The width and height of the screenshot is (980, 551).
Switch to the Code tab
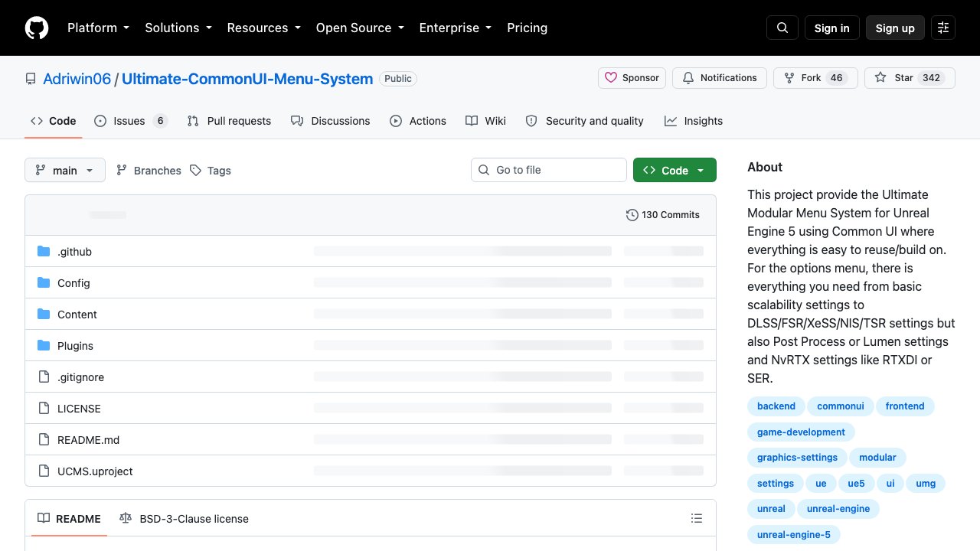point(54,121)
